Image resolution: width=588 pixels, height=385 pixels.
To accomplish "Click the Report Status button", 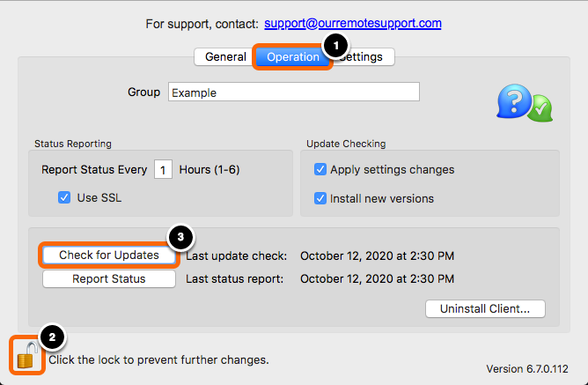I will (x=109, y=278).
